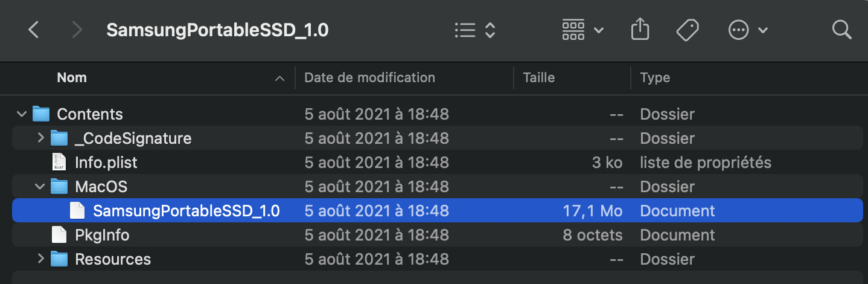The width and height of the screenshot is (868, 284).
Task: Open the group-by options dropdown
Action: (x=582, y=30)
